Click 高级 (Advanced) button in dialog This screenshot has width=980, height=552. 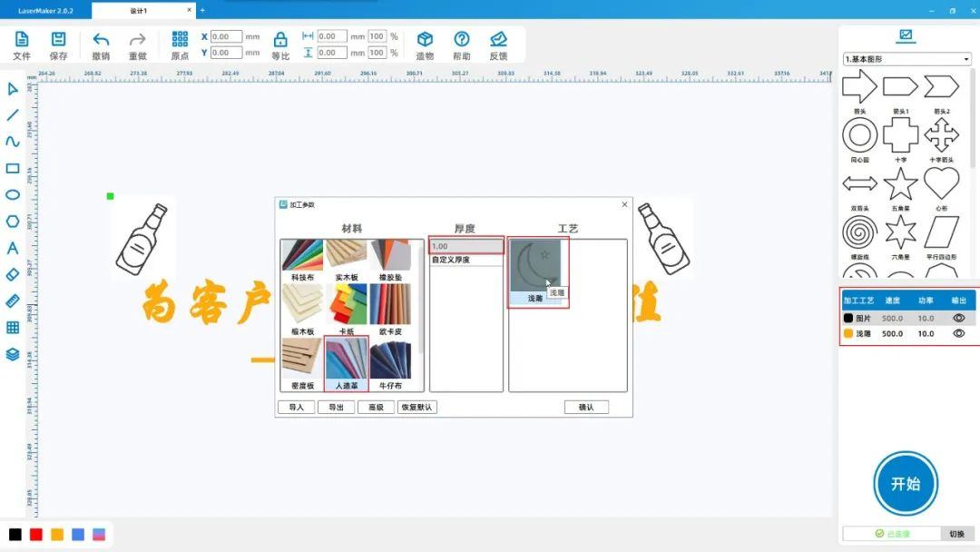point(376,407)
